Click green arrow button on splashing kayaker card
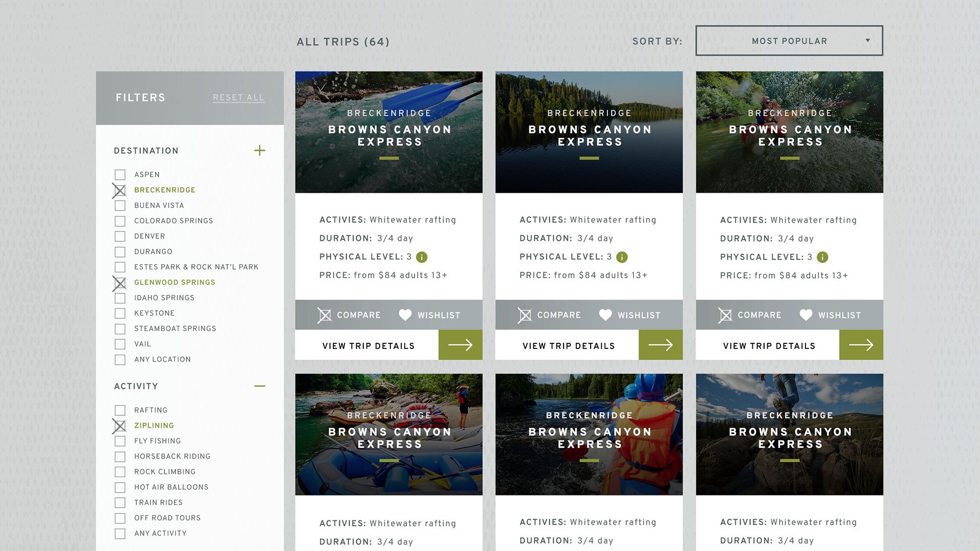The width and height of the screenshot is (980, 551). tap(861, 345)
